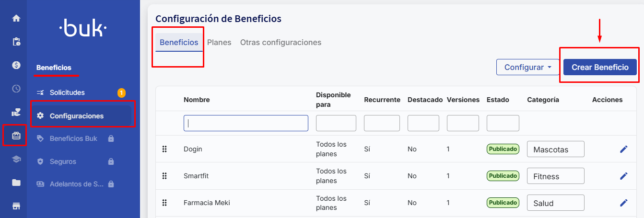Open the gift benefits icon in rail

pos(16,136)
